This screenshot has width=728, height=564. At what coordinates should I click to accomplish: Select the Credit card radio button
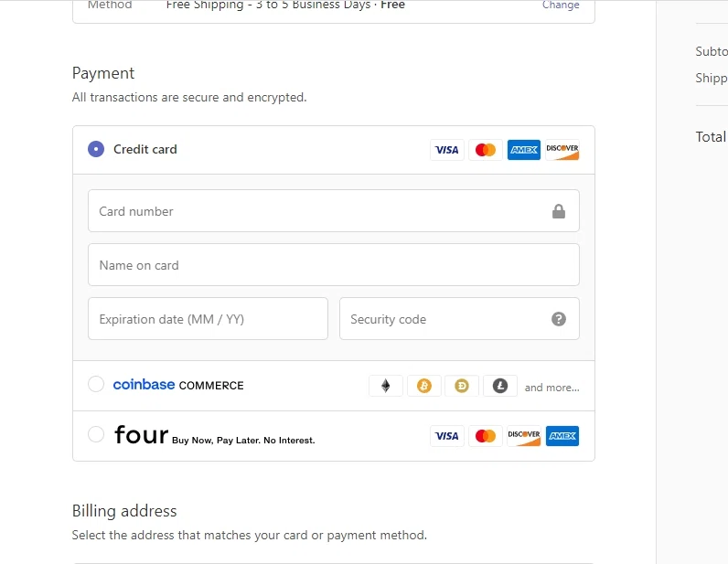point(96,149)
